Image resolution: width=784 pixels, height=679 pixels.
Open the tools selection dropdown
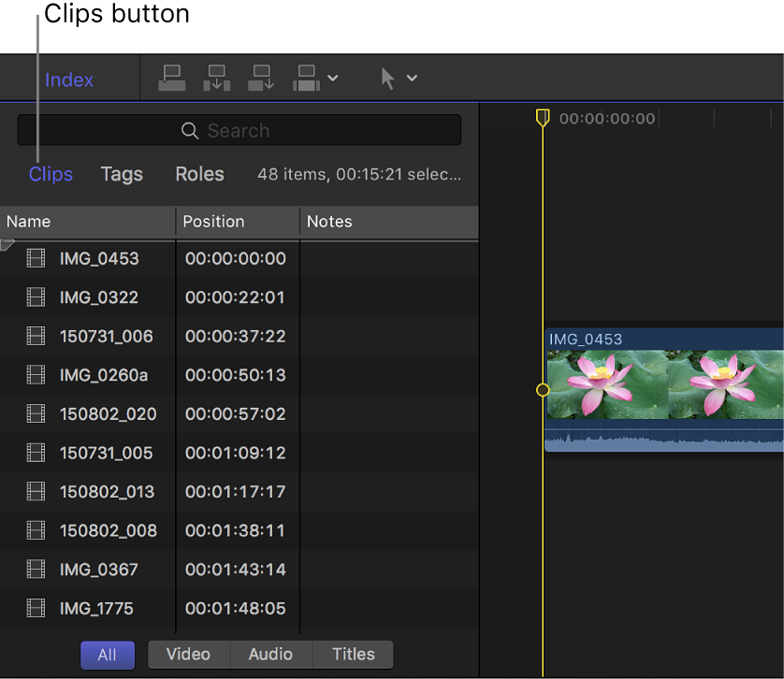[x=410, y=79]
